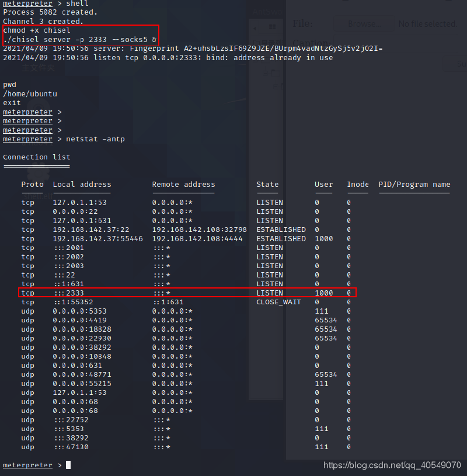Click udp local address ':::38292'
The width and height of the screenshot is (467, 476).
(72, 438)
